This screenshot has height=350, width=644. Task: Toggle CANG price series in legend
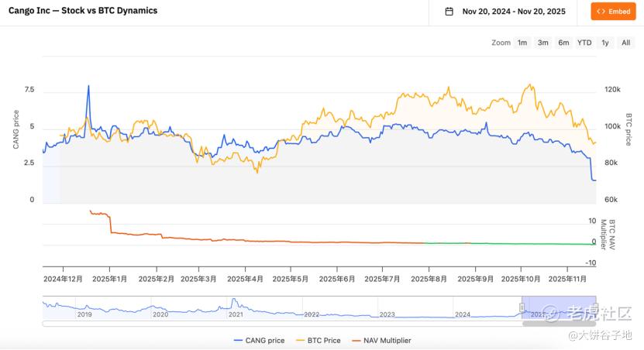tap(264, 340)
